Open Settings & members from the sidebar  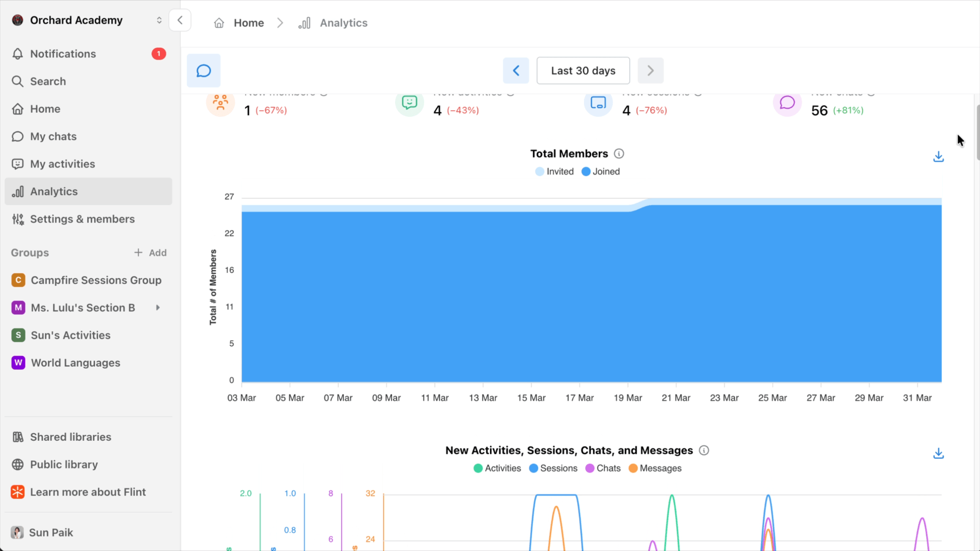point(82,219)
